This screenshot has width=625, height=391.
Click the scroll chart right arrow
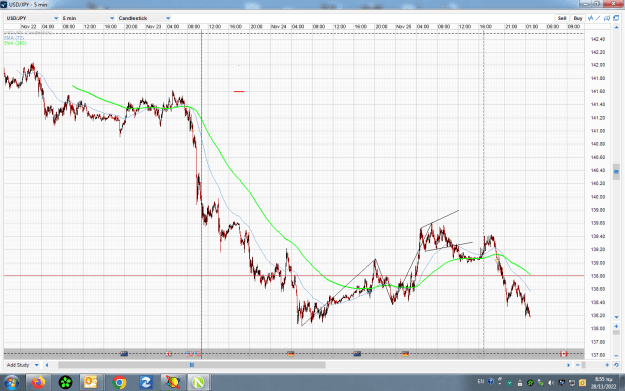pyautogui.click(x=569, y=365)
